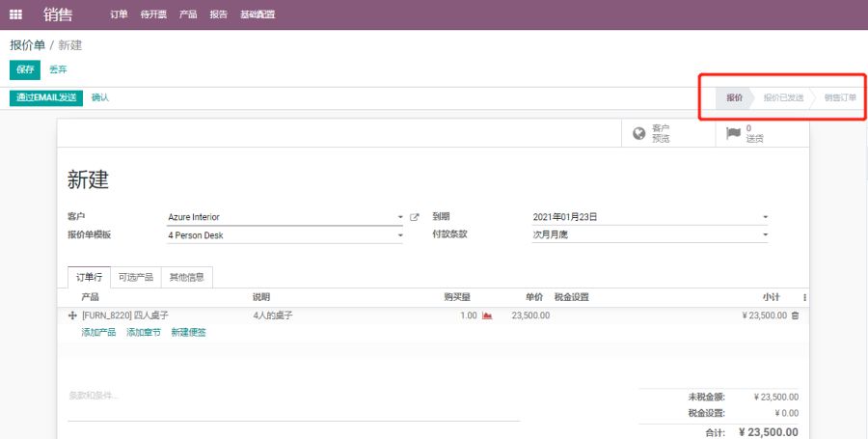Screen dimensions: 868x439
Task: Select the 报价已发送 status stage
Action: [x=783, y=98]
